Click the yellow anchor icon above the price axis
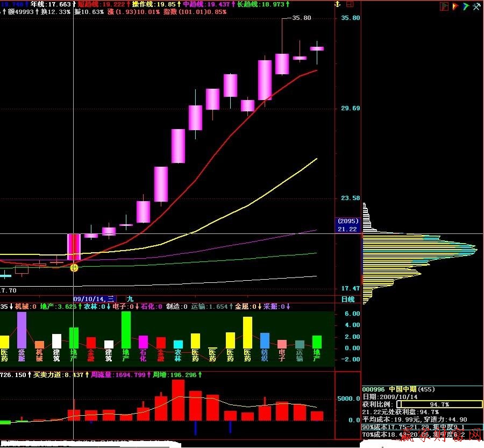Viewport: 484px width, 448px height. pyautogui.click(x=338, y=4)
